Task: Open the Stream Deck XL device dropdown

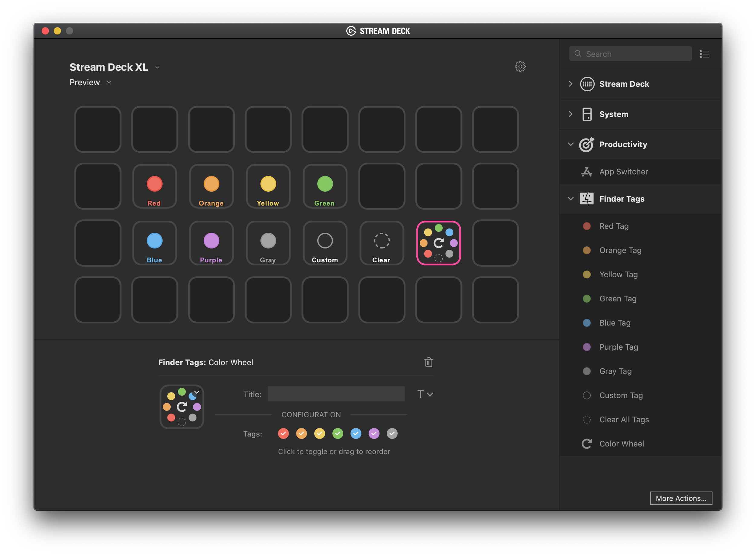Action: 115,67
